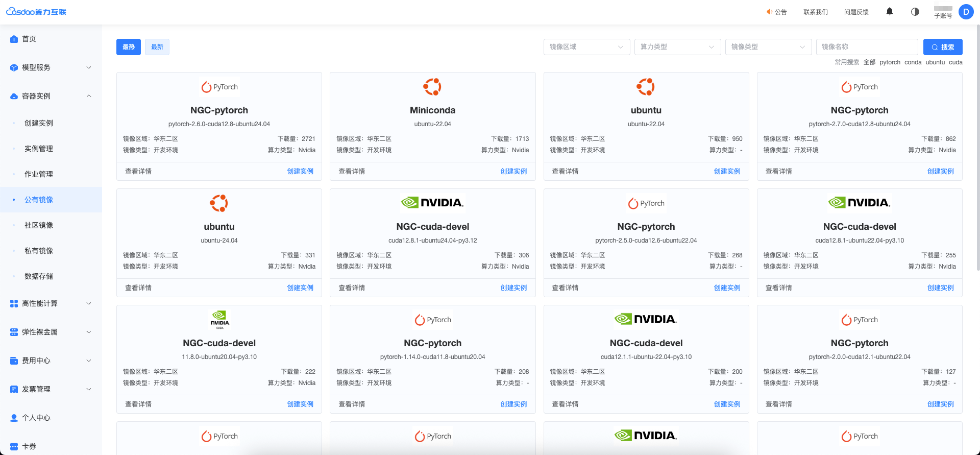
Task: Open the 镜像类型 dropdown
Action: 769,47
